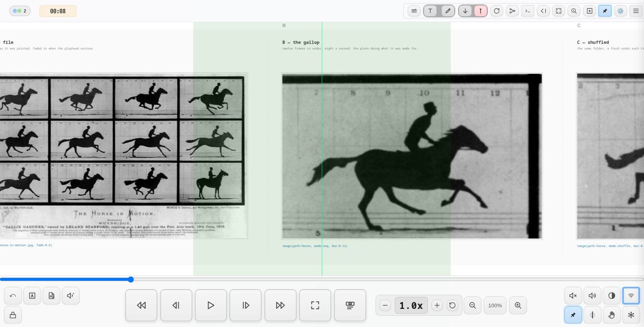The width and height of the screenshot is (644, 327).
Task: Click the 'image(path:horse, mode:shuffle' caption
Action: [x=605, y=246]
